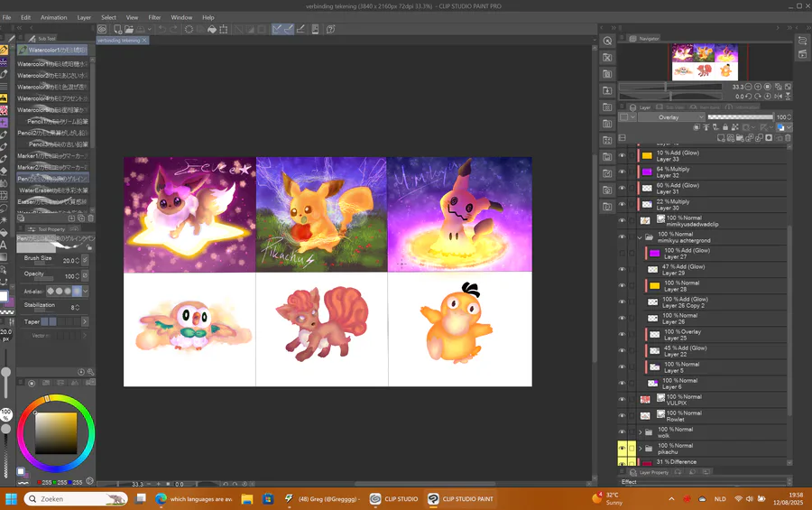The height and width of the screenshot is (510, 812).
Task: Select the WaterEraser sub tool
Action: tap(53, 190)
